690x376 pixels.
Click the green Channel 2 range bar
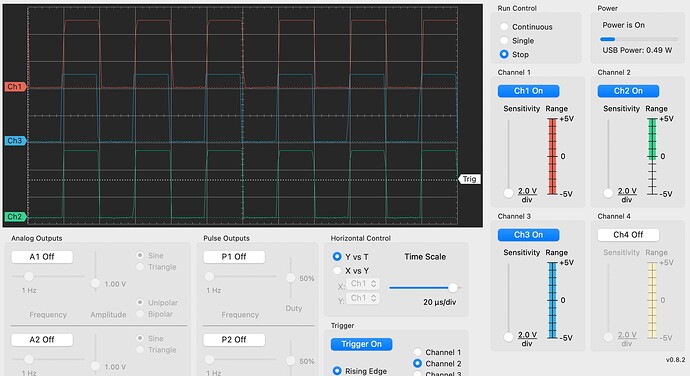[x=652, y=138]
